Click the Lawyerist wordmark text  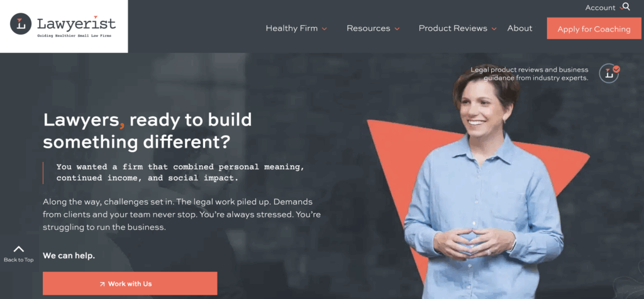[x=76, y=24]
